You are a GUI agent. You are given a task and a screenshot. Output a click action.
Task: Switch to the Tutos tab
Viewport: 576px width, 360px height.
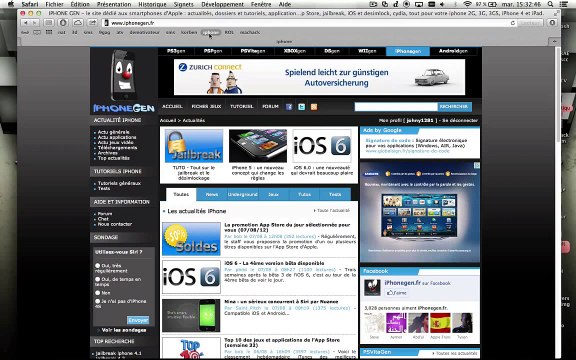pyautogui.click(x=304, y=194)
